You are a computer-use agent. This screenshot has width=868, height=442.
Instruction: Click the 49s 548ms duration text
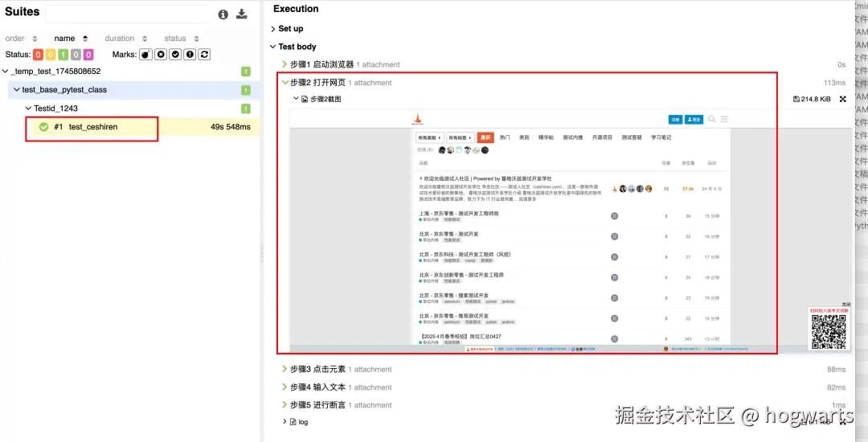pos(231,127)
